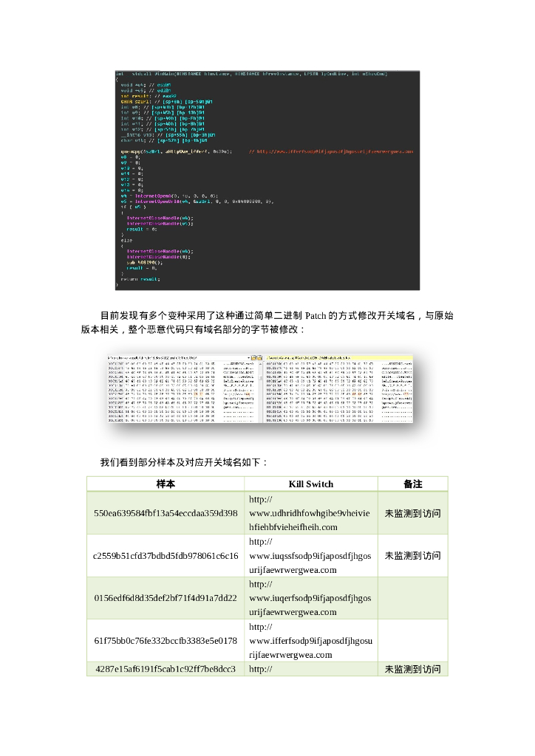The width and height of the screenshot is (535, 756).
Task: Select hash c2559b51cfd37bdbd5fdb978061c6c16
Action: click(166, 555)
